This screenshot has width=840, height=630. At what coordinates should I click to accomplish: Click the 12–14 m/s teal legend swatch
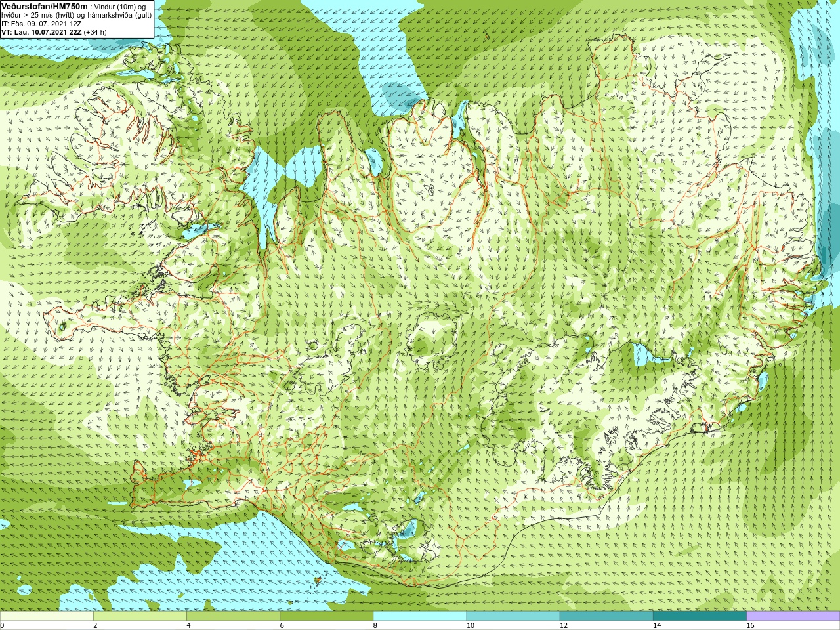coord(606,616)
